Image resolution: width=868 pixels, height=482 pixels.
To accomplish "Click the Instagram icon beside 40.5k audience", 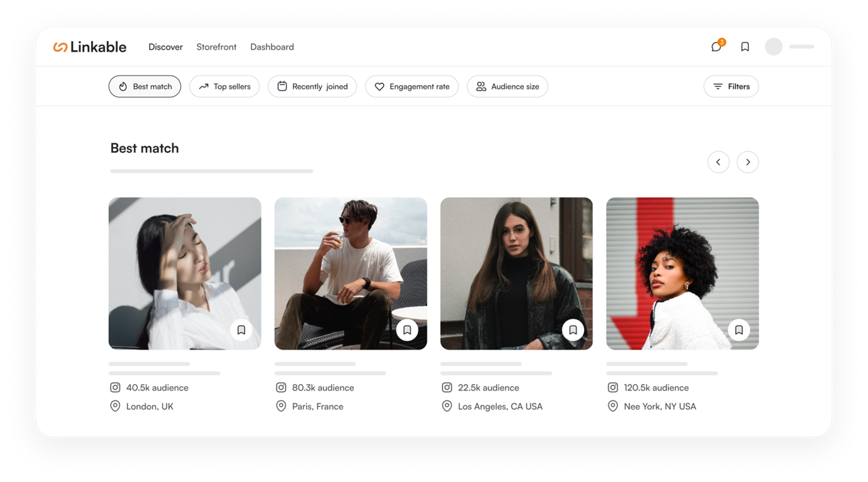I will click(x=115, y=388).
